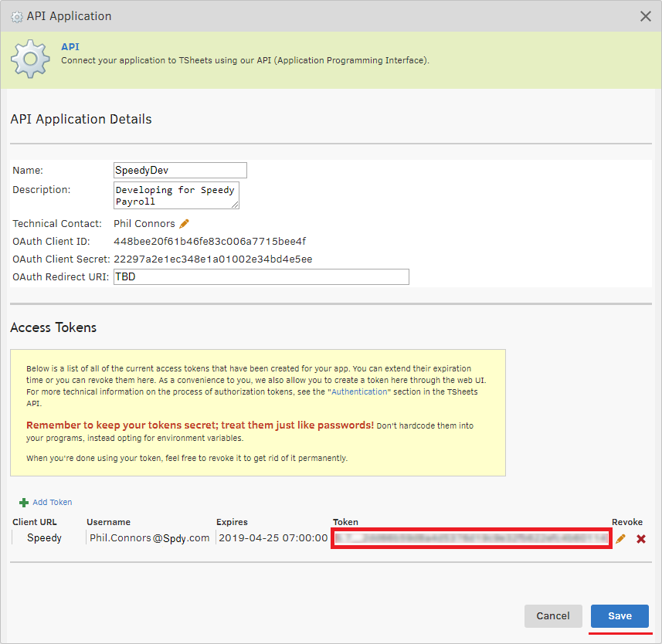Click the green plus icon beside Add Token
Viewport: 662px width, 644px height.
(24, 503)
